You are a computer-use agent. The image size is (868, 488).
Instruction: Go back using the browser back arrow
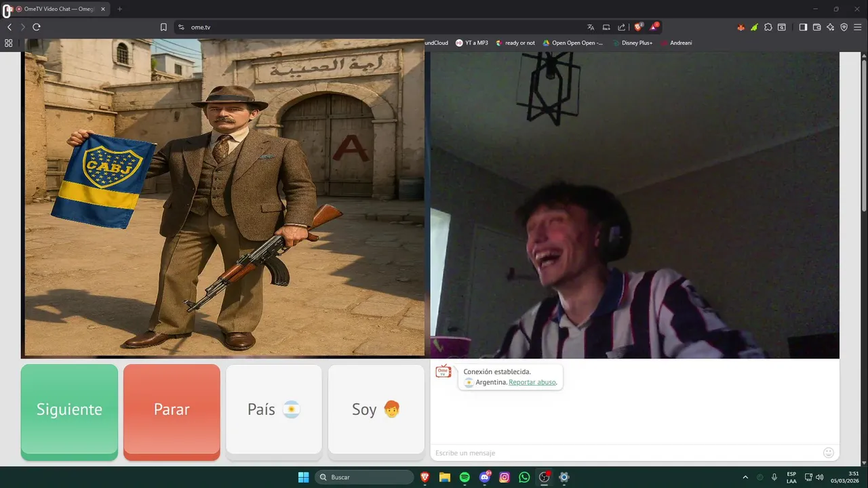click(x=9, y=27)
